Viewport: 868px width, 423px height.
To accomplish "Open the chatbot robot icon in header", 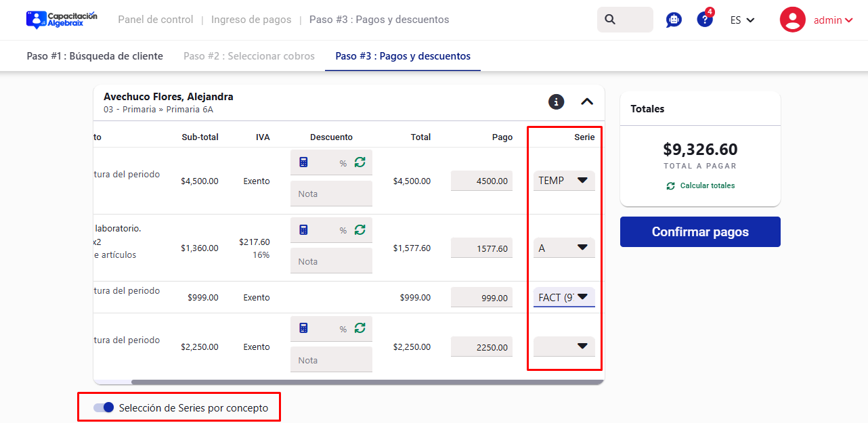I will (674, 20).
